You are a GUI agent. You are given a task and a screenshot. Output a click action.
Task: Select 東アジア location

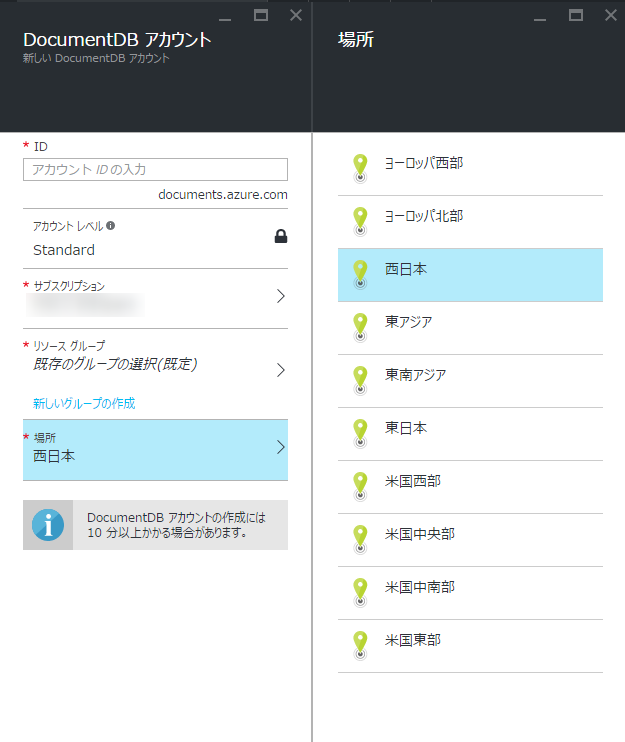tap(470, 328)
